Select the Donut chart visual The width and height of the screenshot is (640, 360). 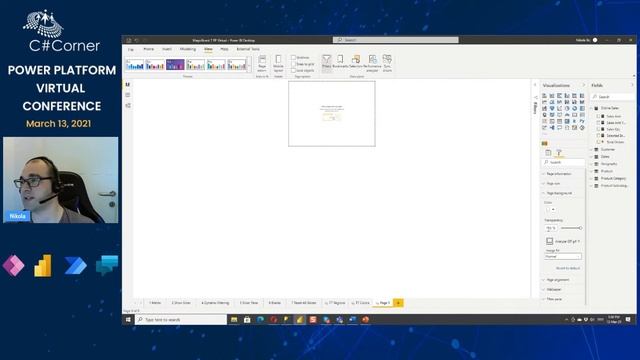[575, 109]
